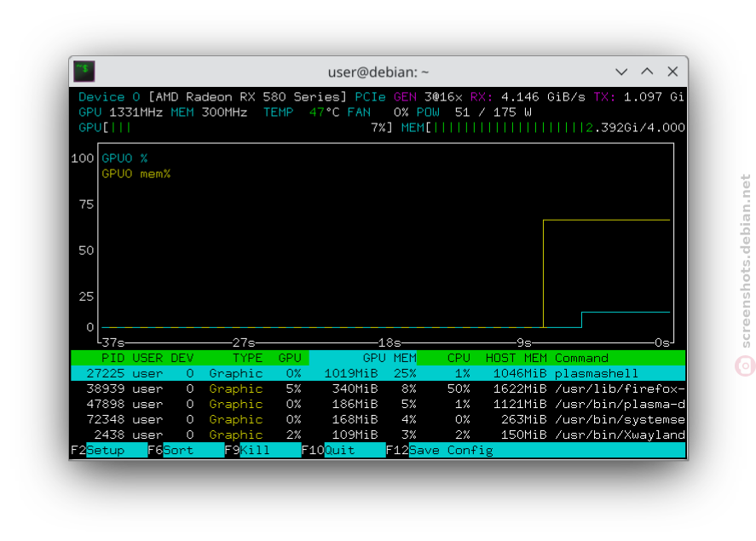Click the 18s label on the graph time axis
Image resolution: width=756 pixels, height=541 pixels.
tap(390, 342)
